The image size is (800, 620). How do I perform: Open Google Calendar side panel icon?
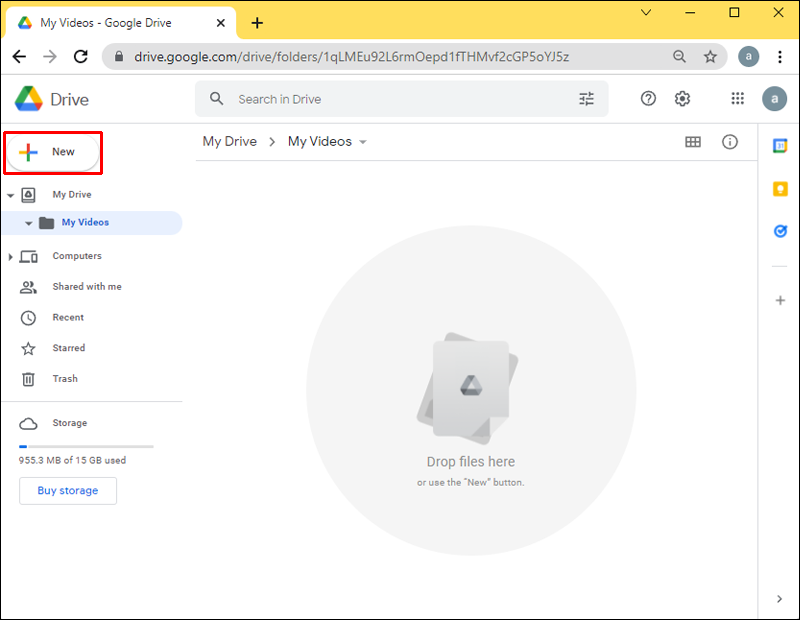[x=780, y=146]
